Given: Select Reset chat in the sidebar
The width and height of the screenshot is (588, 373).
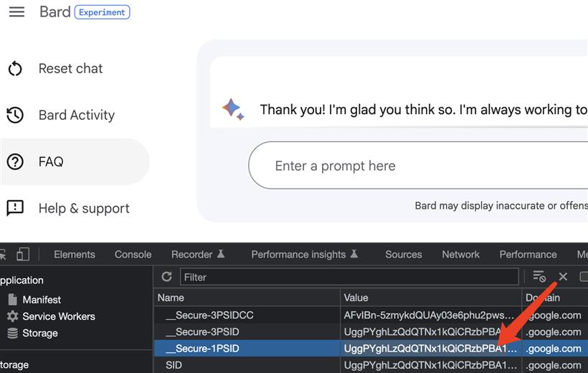Looking at the screenshot, I should tap(70, 69).
